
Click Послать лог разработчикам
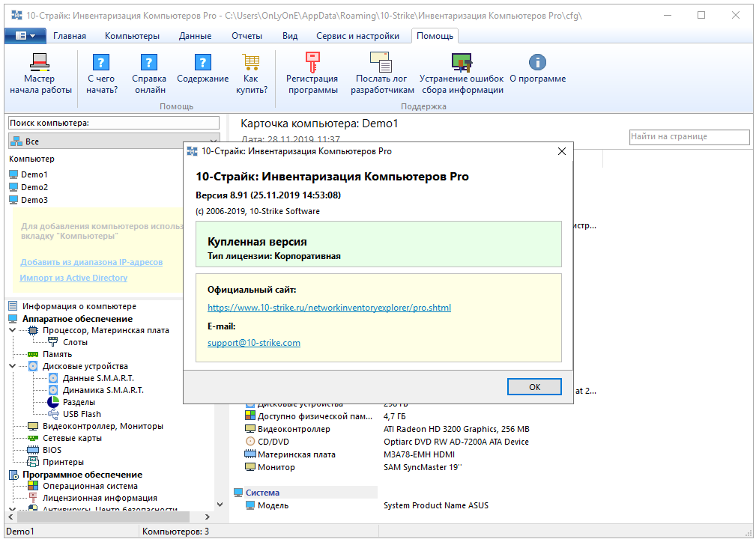[x=382, y=73]
